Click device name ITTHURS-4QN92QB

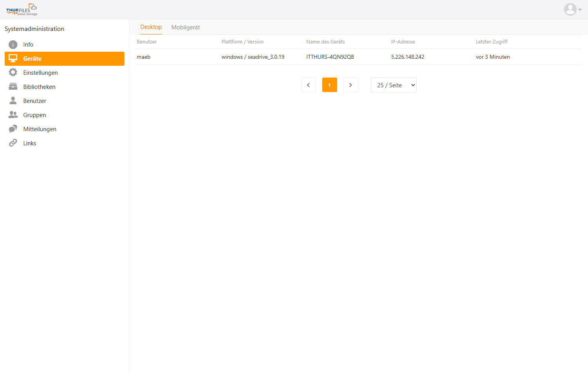click(x=330, y=57)
